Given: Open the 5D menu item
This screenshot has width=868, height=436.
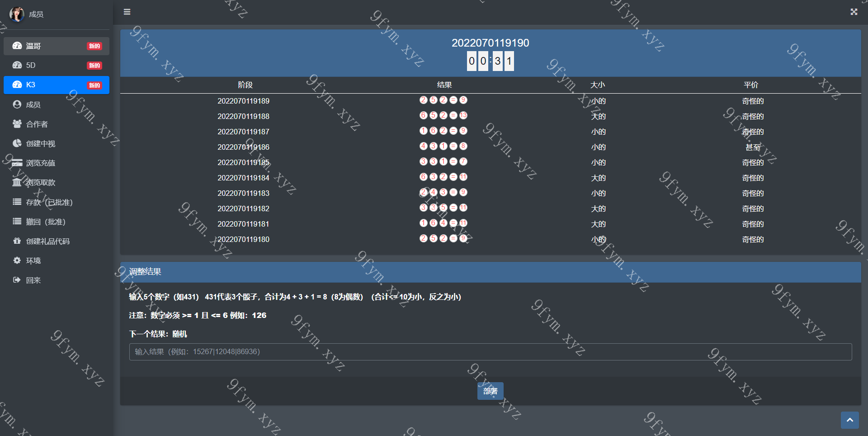Looking at the screenshot, I should coord(57,65).
